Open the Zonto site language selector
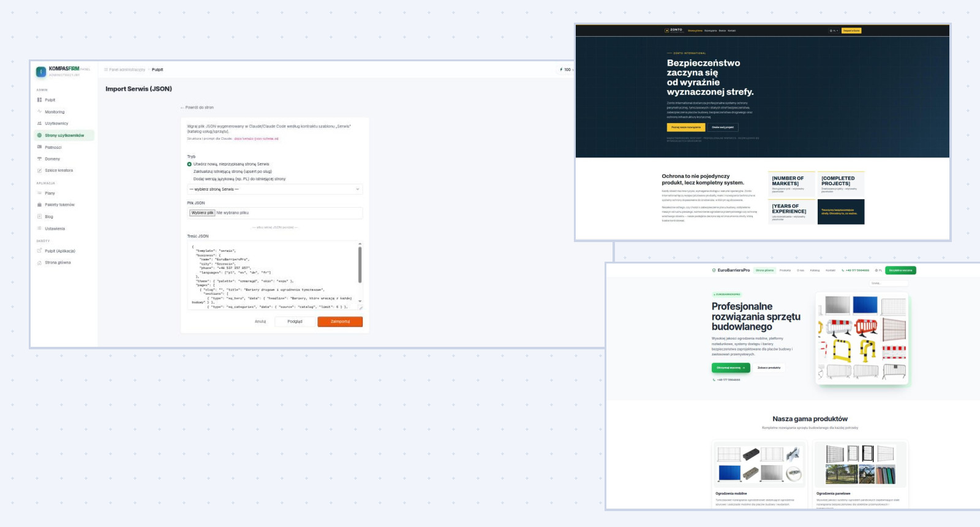Viewport: 980px width, 527px height. pos(833,31)
